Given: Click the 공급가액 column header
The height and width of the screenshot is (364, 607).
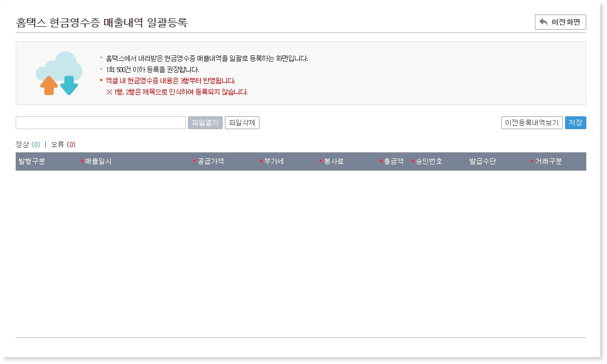Looking at the screenshot, I should [210, 162].
